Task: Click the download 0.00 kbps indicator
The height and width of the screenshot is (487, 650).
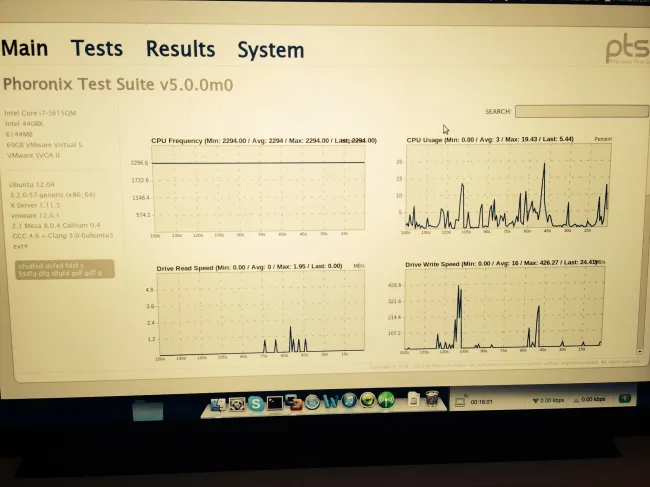Action: coord(548,400)
